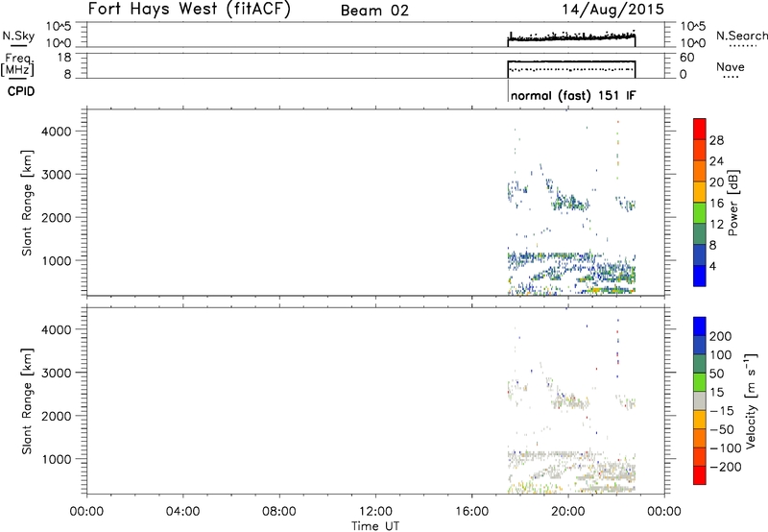Click the 'Fort Hays West (fitACF)' title

pos(189,9)
